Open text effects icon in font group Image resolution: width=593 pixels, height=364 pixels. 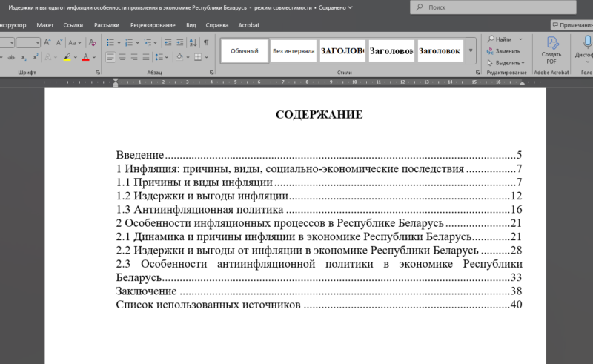[x=48, y=57]
